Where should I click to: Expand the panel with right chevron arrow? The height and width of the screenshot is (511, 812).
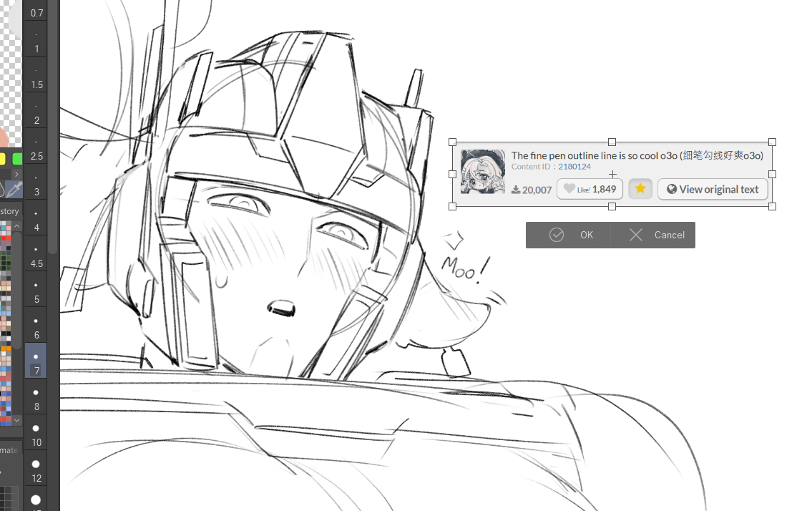16,174
